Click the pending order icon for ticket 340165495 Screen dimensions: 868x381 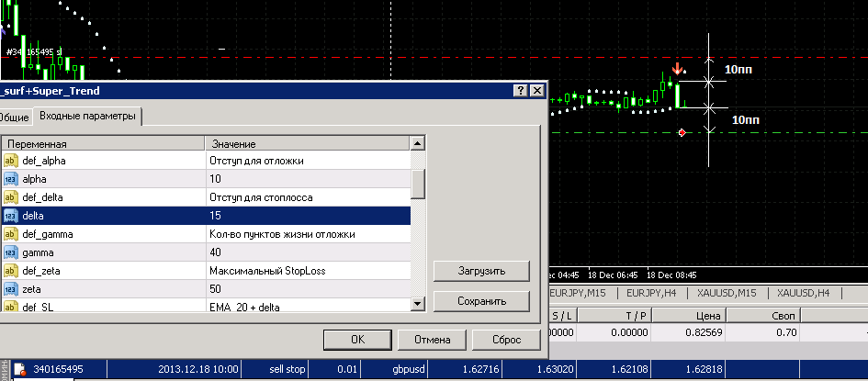(x=20, y=369)
